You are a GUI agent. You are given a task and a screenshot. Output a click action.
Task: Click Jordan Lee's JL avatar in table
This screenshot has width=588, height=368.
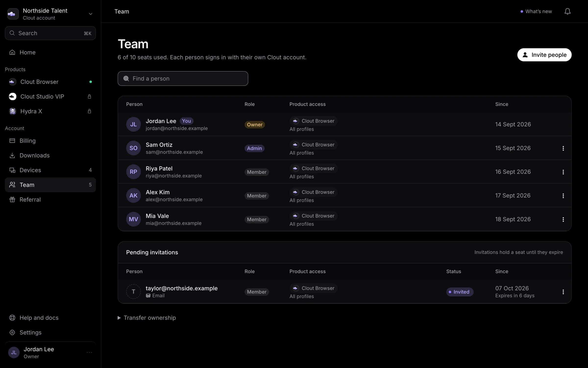click(x=133, y=124)
